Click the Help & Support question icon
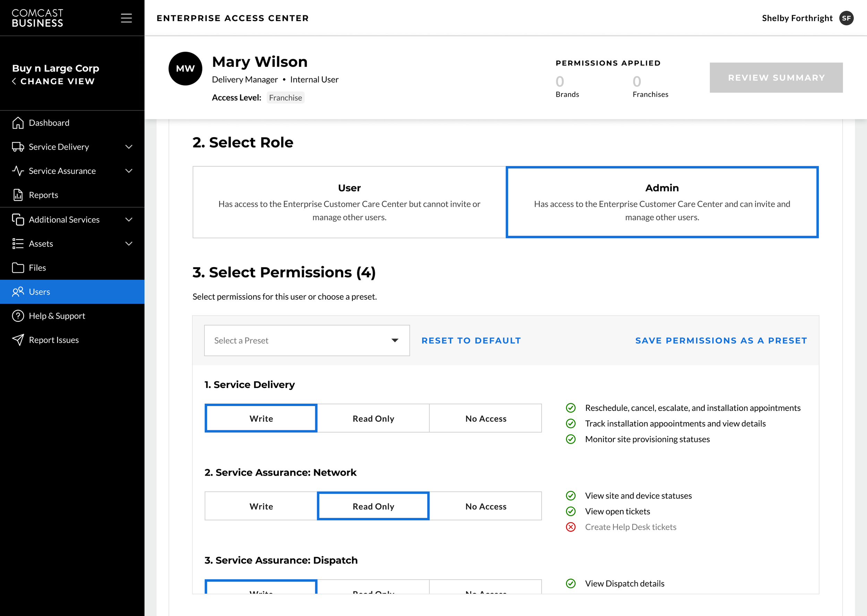The height and width of the screenshot is (616, 867). (x=18, y=316)
